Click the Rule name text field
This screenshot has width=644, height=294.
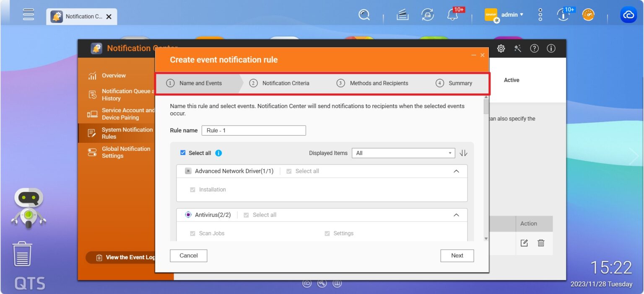(254, 131)
